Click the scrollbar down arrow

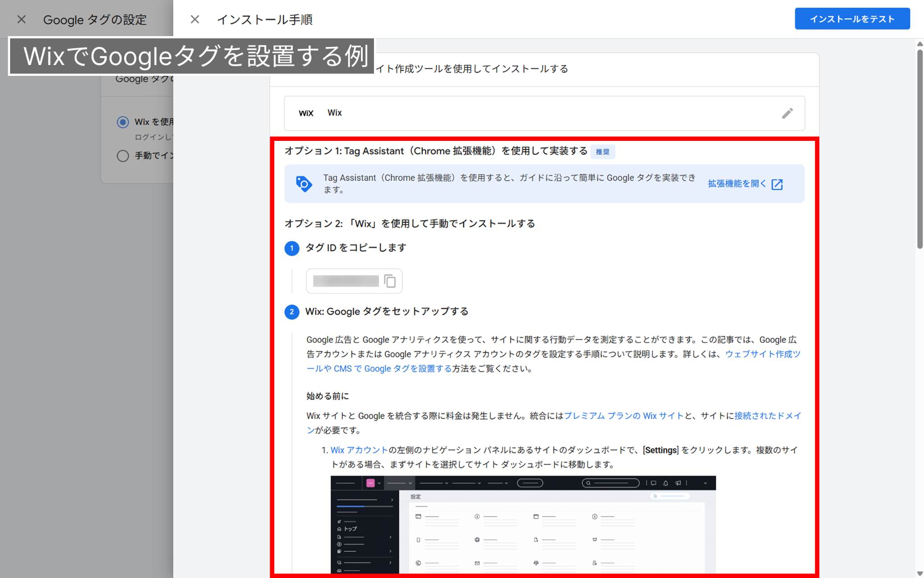tap(919, 573)
